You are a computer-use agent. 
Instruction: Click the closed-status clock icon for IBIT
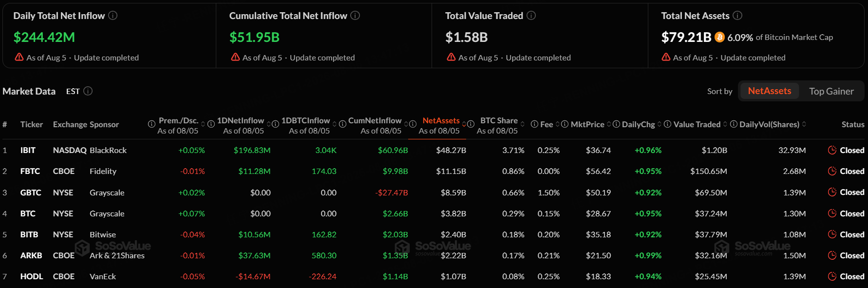[x=832, y=150]
